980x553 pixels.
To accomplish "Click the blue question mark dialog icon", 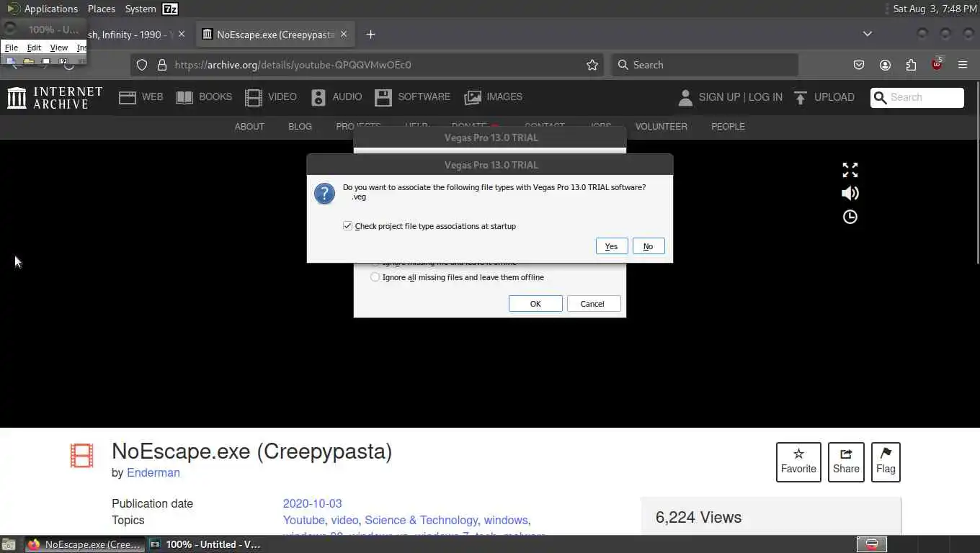I will click(x=324, y=193).
